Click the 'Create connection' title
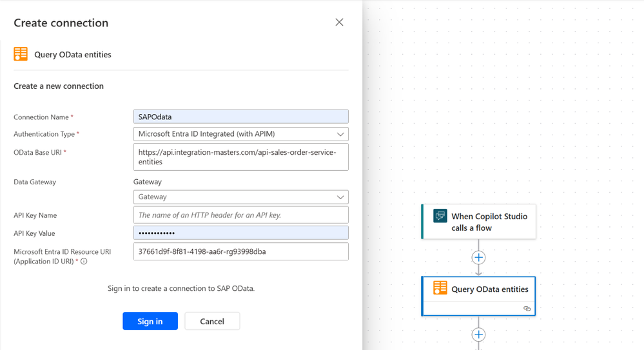 (x=61, y=23)
